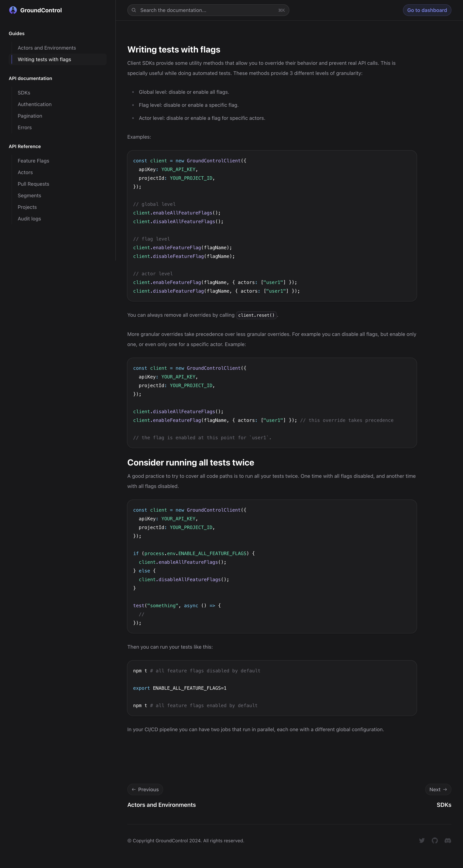
Task: Open Pull Requests in the sidebar
Action: pyautogui.click(x=33, y=184)
